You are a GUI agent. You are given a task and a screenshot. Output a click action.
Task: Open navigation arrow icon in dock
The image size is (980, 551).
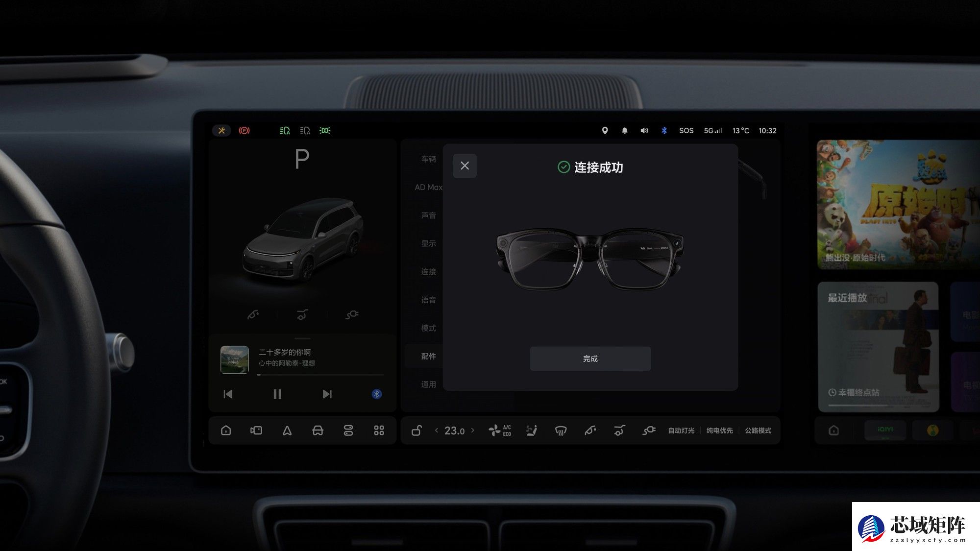click(x=287, y=431)
